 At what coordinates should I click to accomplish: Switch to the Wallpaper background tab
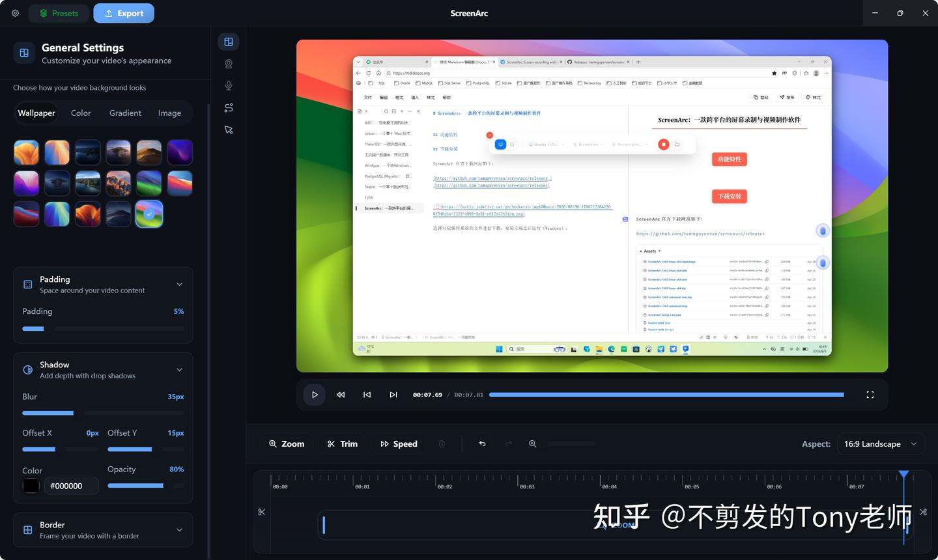(36, 113)
